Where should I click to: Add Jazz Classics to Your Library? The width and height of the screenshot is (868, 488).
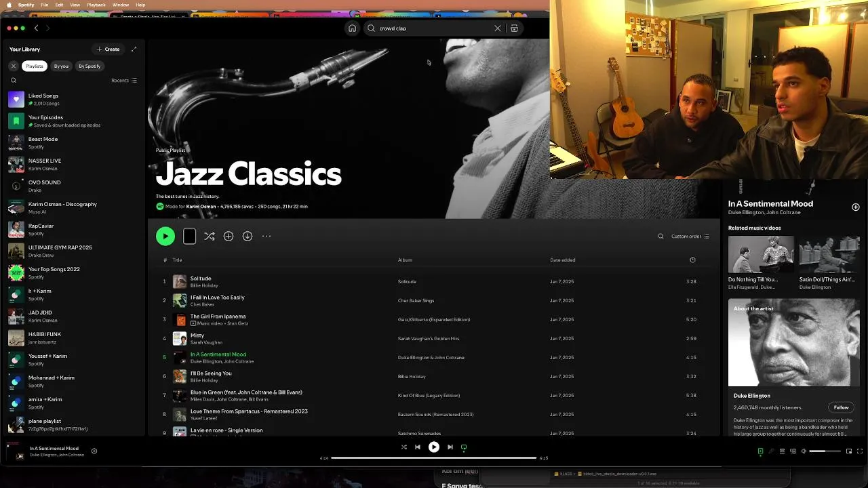click(229, 236)
